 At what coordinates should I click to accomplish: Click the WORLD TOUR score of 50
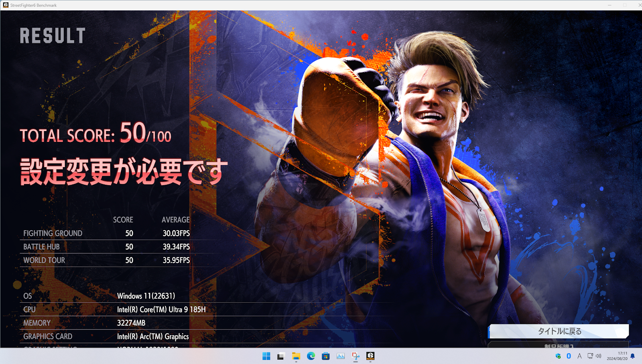click(129, 260)
